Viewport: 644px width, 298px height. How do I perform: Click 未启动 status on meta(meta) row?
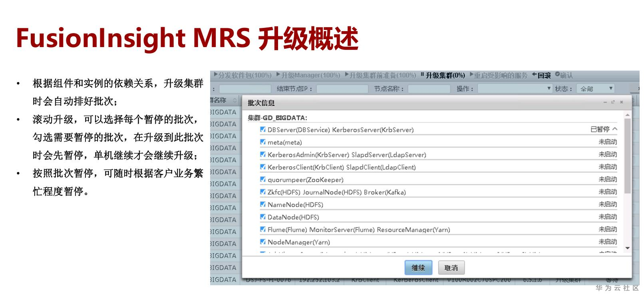tap(608, 142)
